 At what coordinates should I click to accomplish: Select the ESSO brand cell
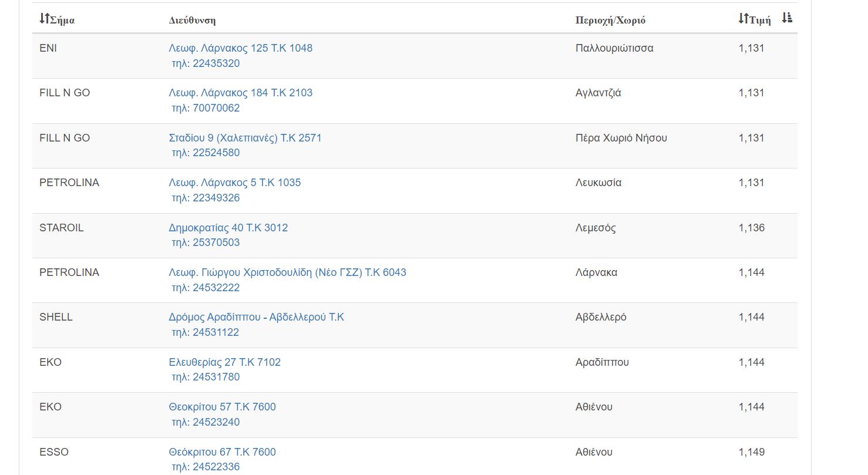[54, 452]
